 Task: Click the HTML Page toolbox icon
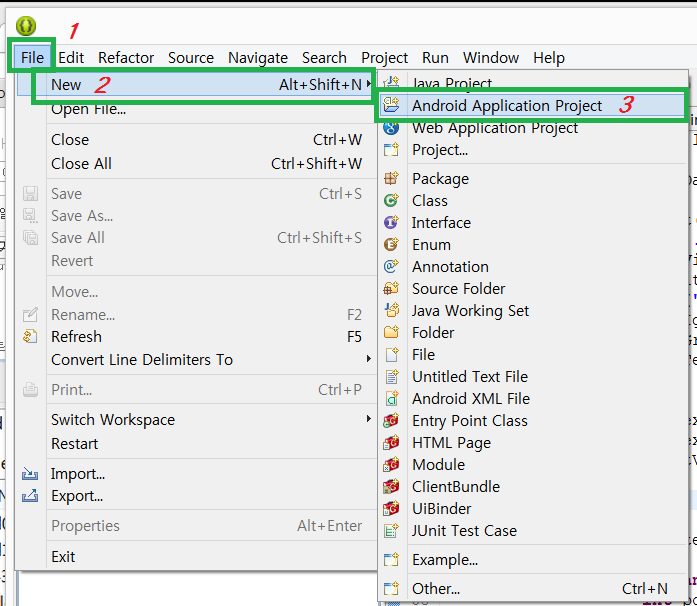(391, 442)
